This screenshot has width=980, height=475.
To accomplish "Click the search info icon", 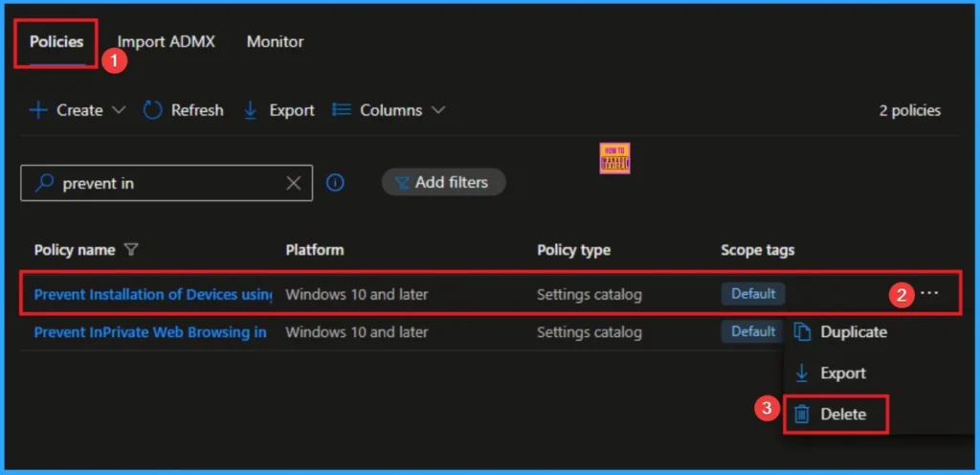I will (336, 183).
